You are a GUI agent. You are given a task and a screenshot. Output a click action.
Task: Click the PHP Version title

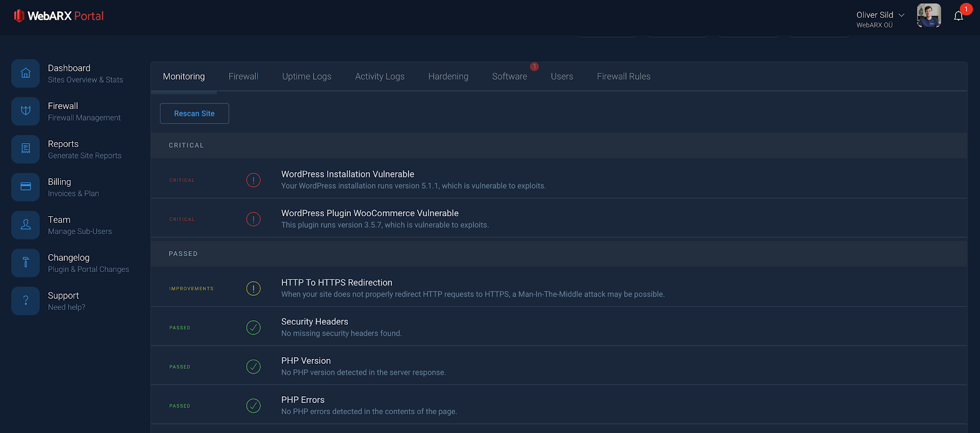point(306,361)
